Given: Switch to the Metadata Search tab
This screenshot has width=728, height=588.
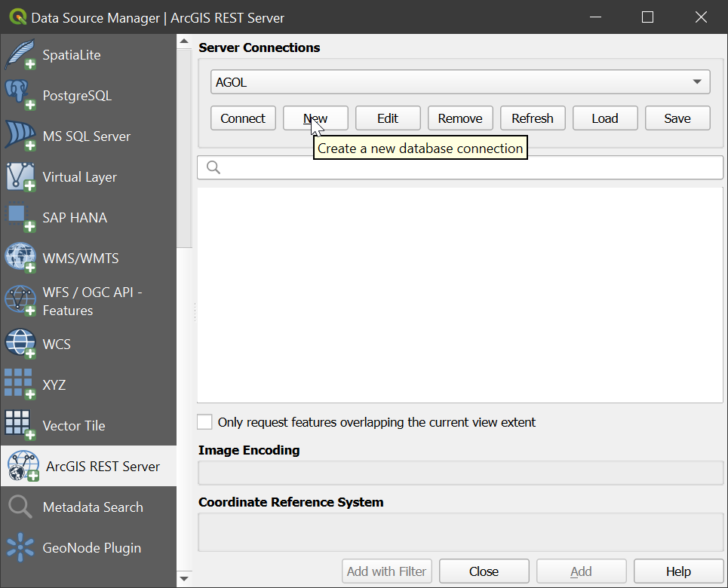Looking at the screenshot, I should pyautogui.click(x=92, y=507).
